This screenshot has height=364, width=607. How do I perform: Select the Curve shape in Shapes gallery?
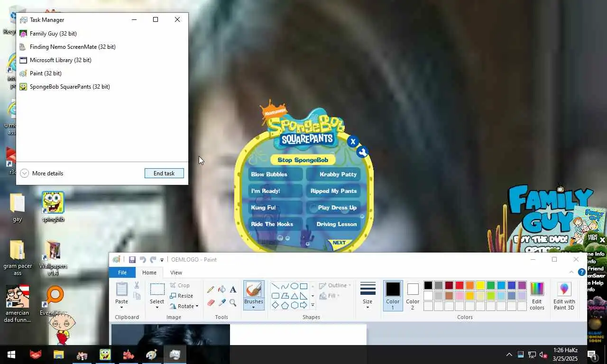[x=285, y=286]
